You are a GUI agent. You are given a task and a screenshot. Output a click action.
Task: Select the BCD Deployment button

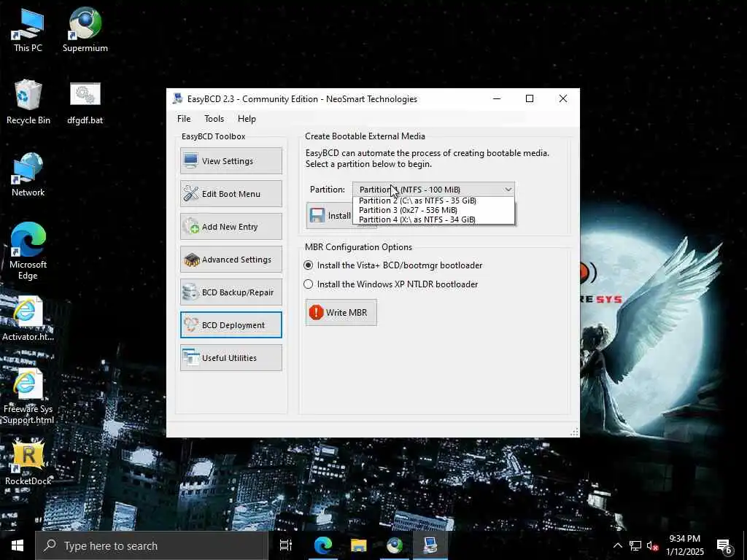231,325
